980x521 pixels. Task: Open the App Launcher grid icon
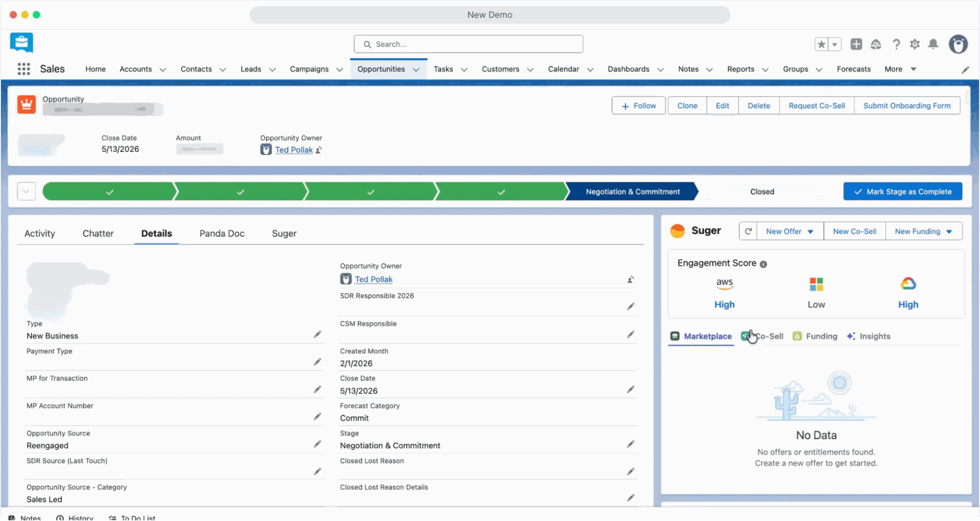[x=24, y=69]
